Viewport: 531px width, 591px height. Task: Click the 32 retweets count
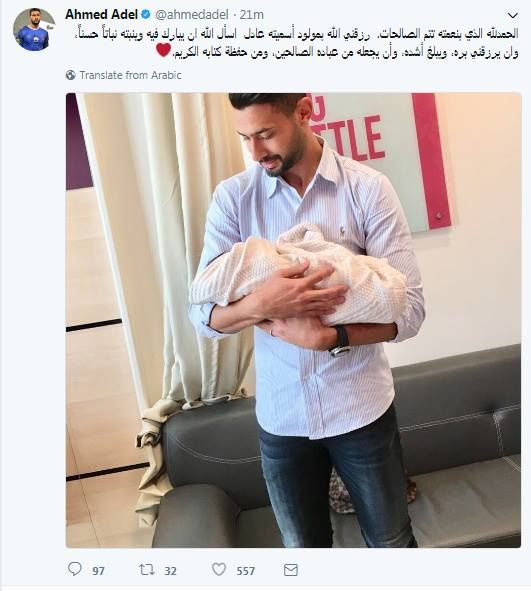click(170, 571)
